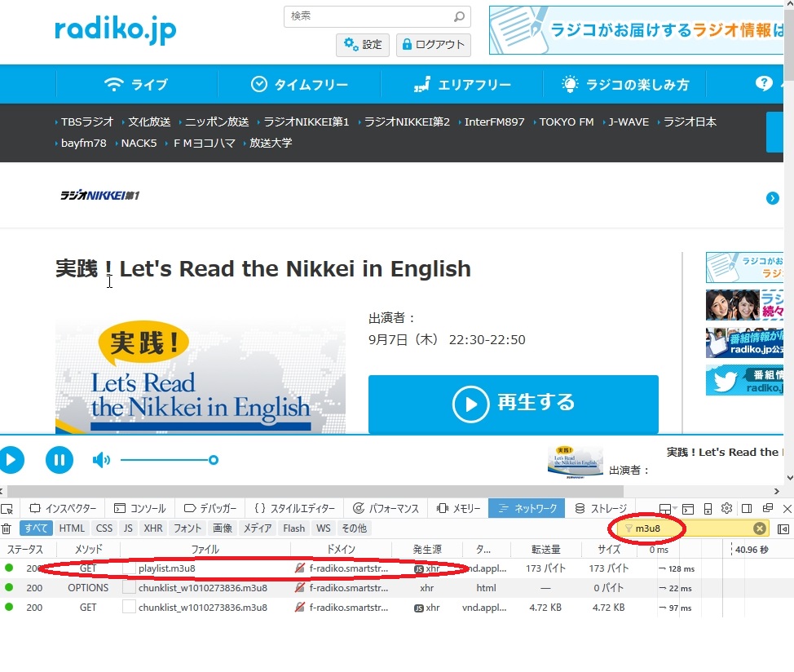Click the blue arrow circle beside ラジオNIKKEI第1
The image size is (794, 672).
point(772,198)
